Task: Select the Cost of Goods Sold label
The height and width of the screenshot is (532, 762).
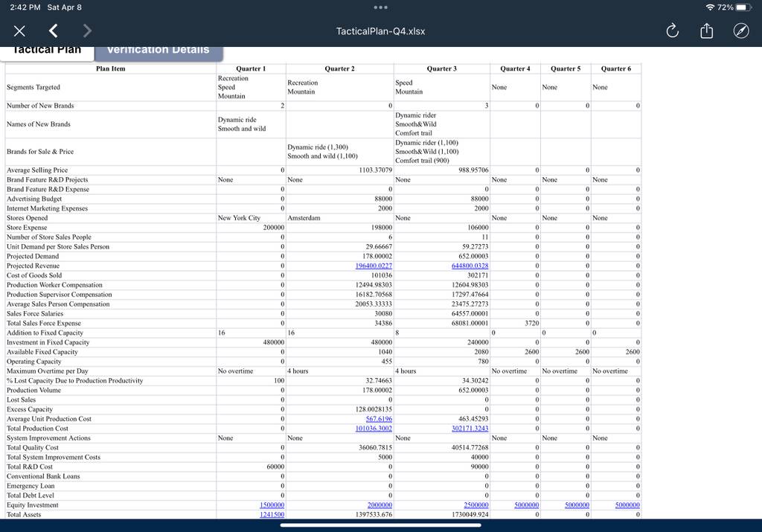Action: pos(34,275)
